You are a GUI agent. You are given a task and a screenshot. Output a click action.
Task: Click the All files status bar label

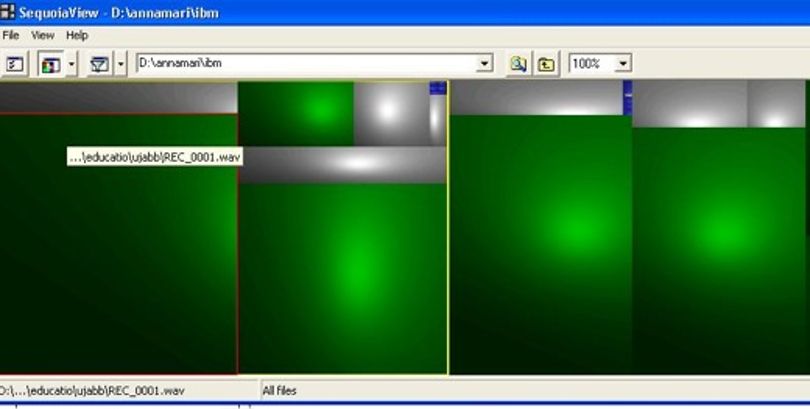click(x=279, y=390)
